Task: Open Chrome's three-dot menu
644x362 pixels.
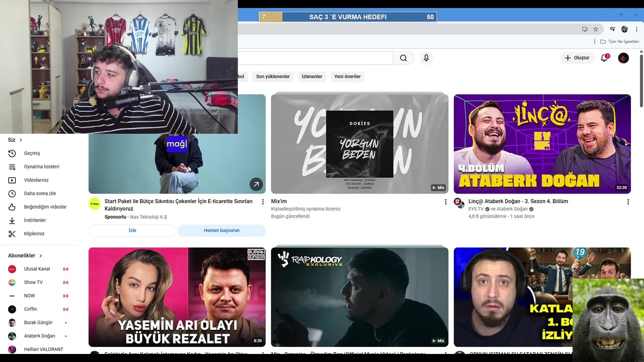Action: tap(636, 29)
